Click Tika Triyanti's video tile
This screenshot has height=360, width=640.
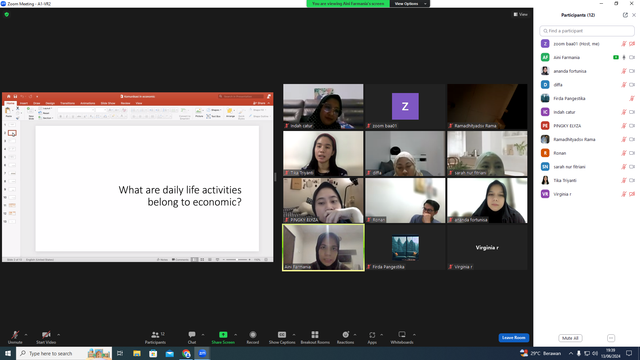pyautogui.click(x=323, y=153)
